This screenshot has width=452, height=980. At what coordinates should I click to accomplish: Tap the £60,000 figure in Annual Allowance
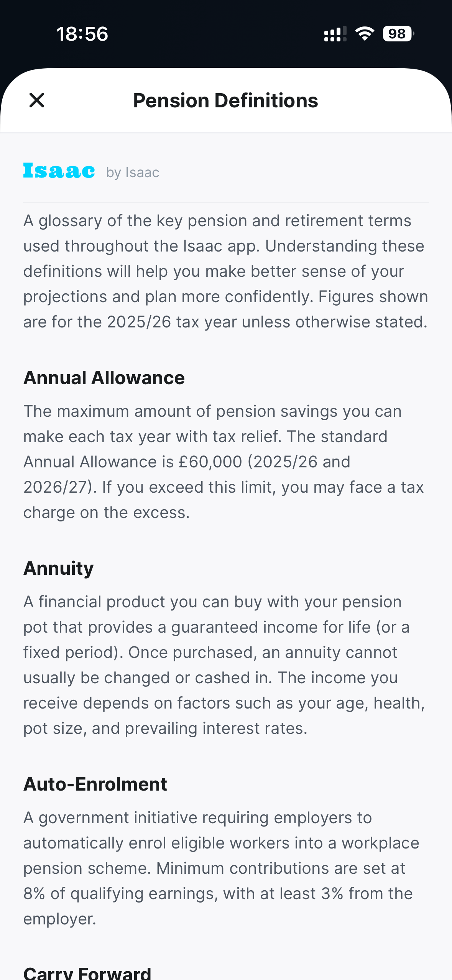click(210, 462)
